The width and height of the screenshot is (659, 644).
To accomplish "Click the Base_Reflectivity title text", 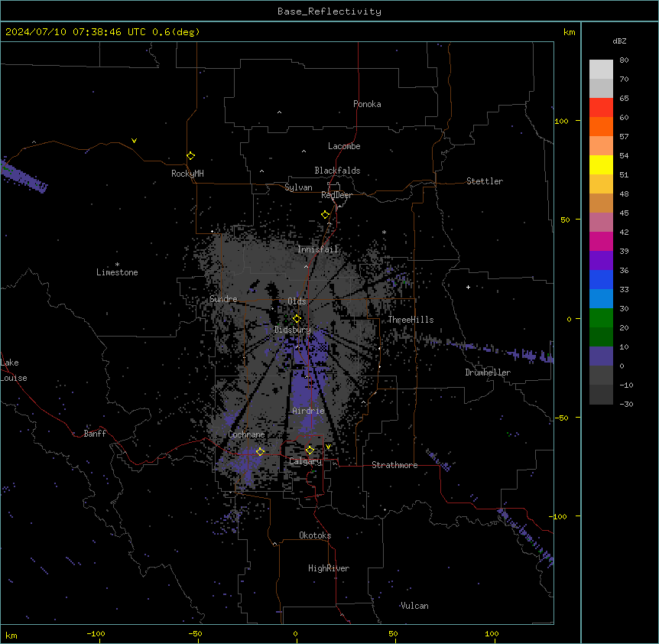I will point(329,11).
